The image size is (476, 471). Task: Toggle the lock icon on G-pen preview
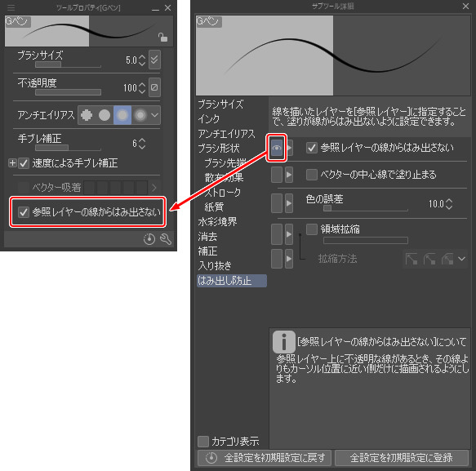click(162, 38)
